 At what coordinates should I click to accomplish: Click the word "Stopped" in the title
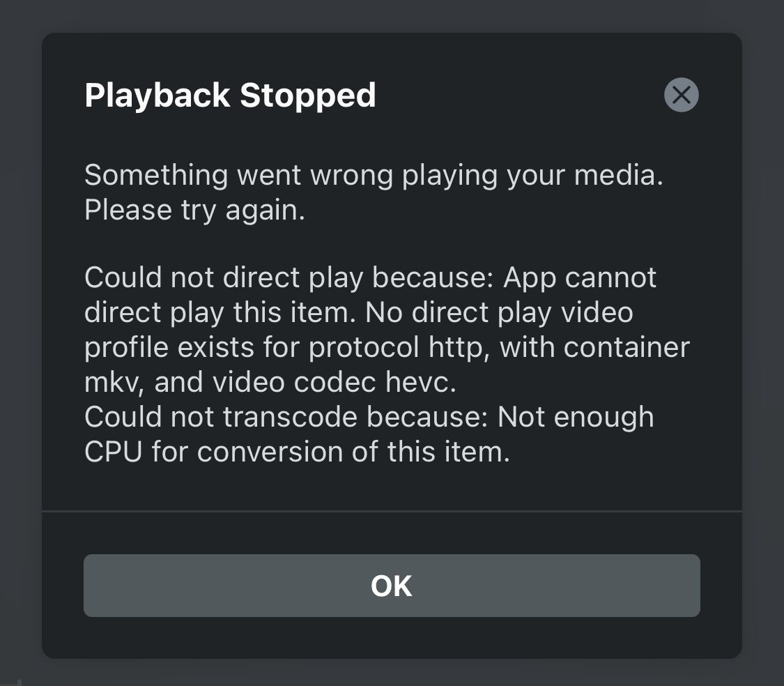(x=307, y=96)
